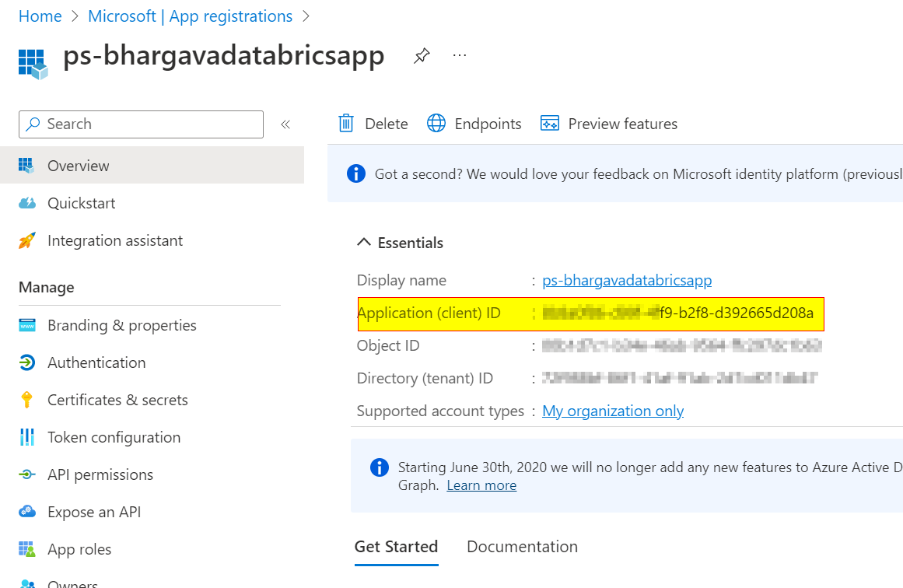Open the more options ellipsis menu
The height and width of the screenshot is (588, 903).
click(x=460, y=55)
